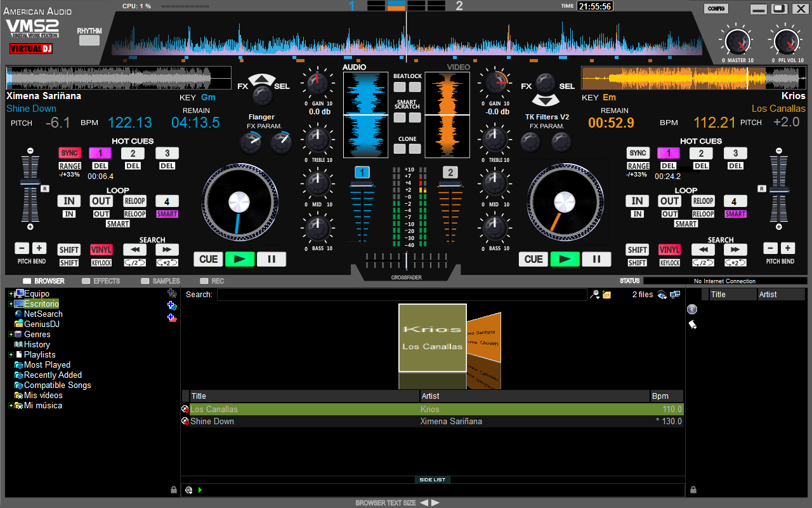Click the lock icon at side list bottom
The image size is (812, 508).
pos(693,490)
